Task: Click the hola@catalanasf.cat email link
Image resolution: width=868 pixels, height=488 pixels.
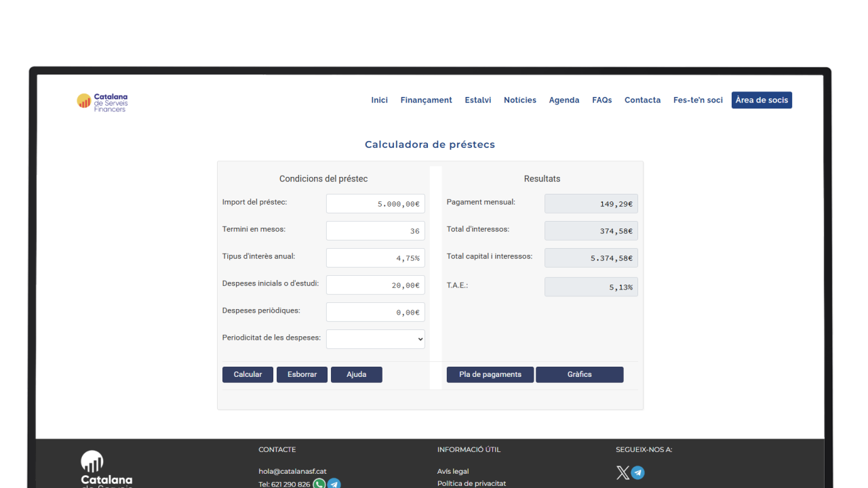Action: [292, 472]
